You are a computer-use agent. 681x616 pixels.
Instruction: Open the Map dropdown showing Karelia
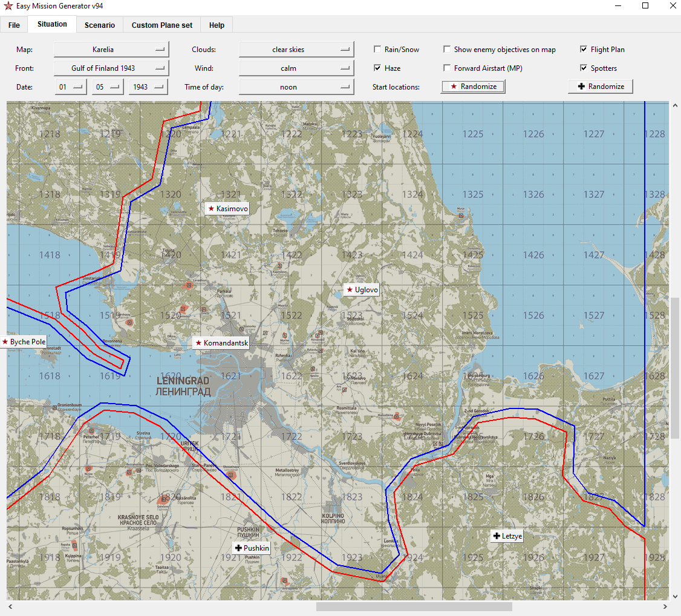[x=111, y=50]
